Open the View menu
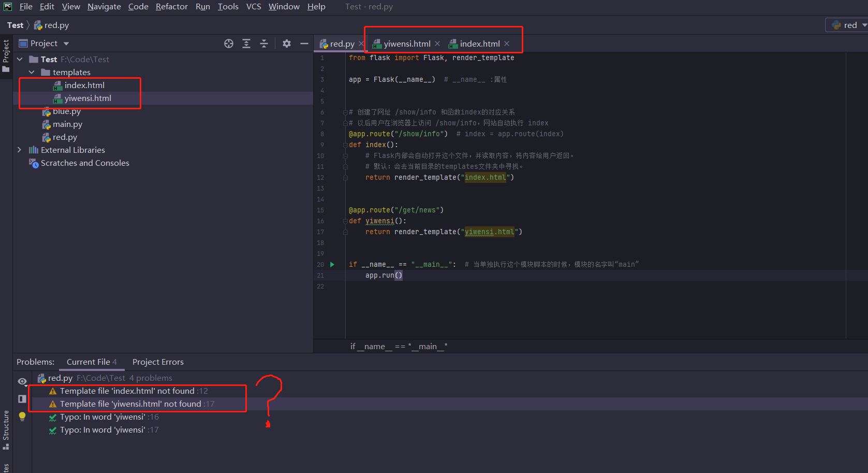 [x=71, y=7]
